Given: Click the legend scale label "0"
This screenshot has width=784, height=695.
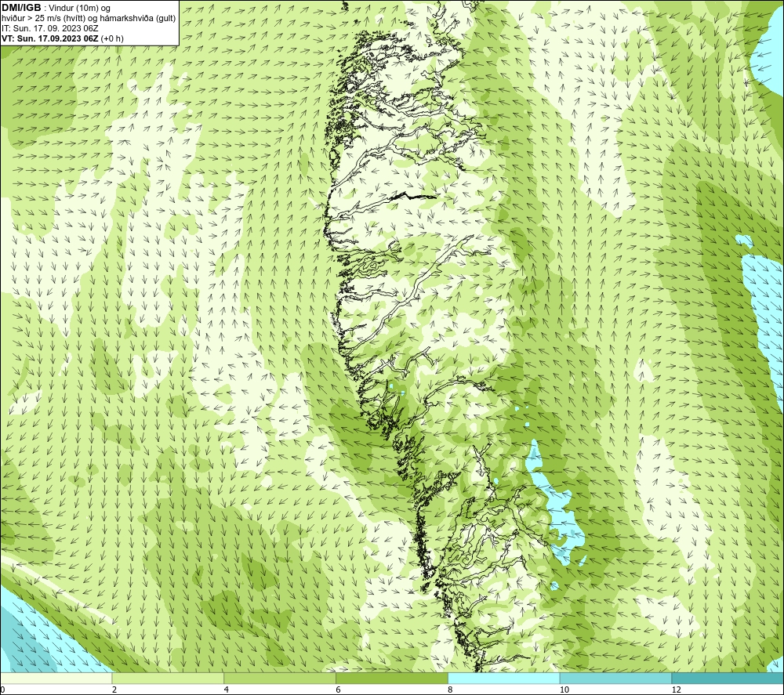Looking at the screenshot, I should (x=2, y=690).
